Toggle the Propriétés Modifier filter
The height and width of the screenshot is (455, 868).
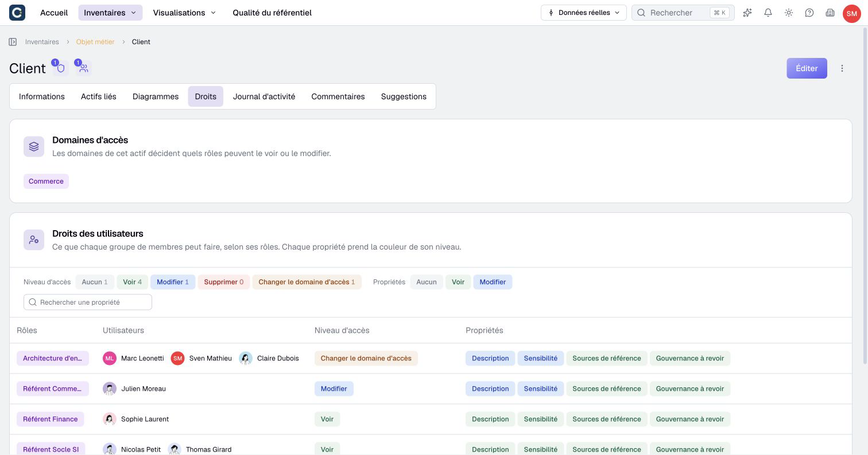(x=493, y=282)
